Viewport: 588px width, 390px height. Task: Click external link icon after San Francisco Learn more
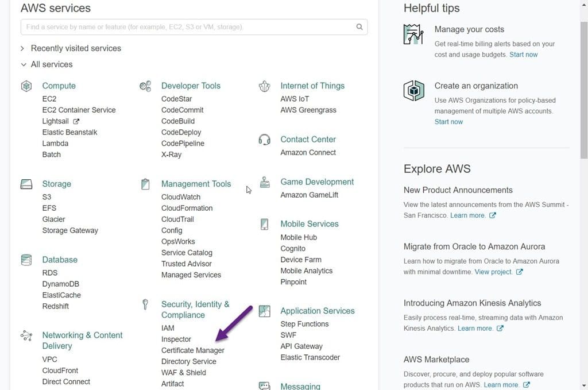pos(492,215)
